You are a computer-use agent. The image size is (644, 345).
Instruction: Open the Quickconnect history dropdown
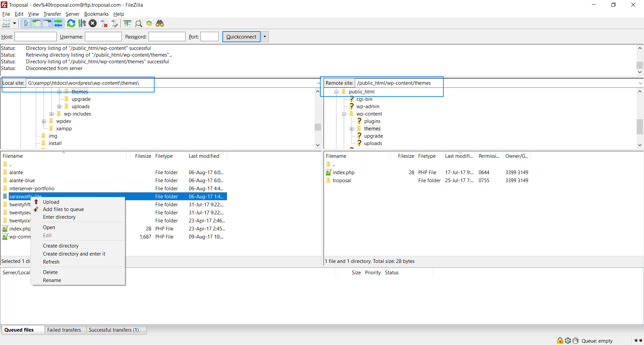265,37
